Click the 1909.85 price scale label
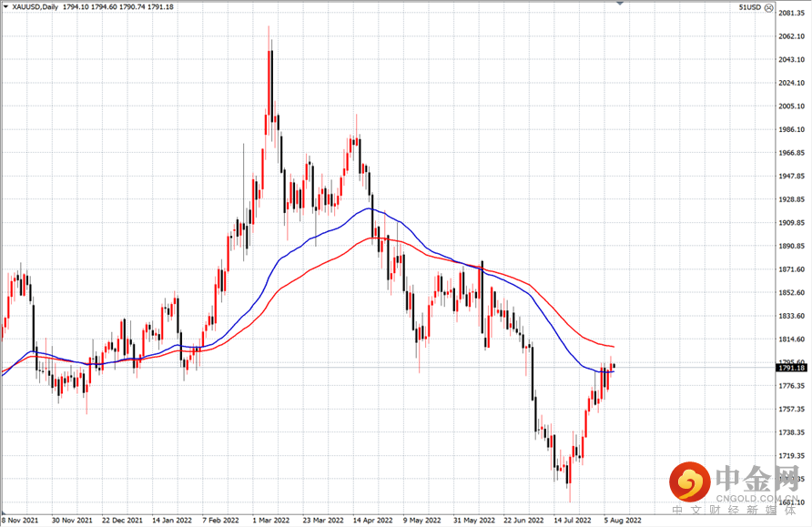The height and width of the screenshot is (527, 812). tap(791, 223)
